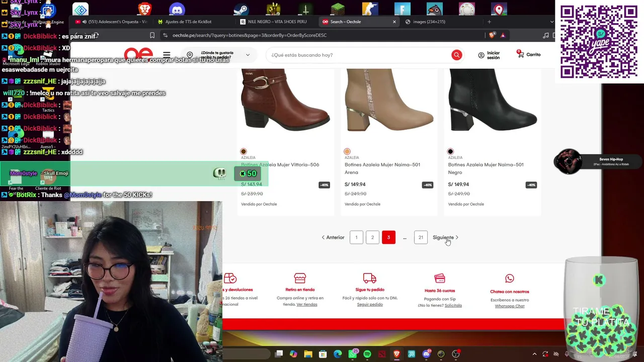Go to results page 2
This screenshot has width=644, height=362.
coord(372,237)
